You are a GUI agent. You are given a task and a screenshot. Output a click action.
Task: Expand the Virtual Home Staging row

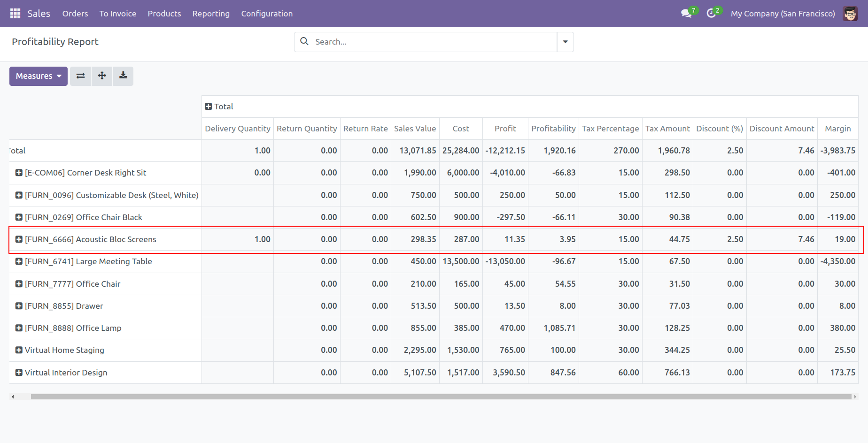point(19,350)
